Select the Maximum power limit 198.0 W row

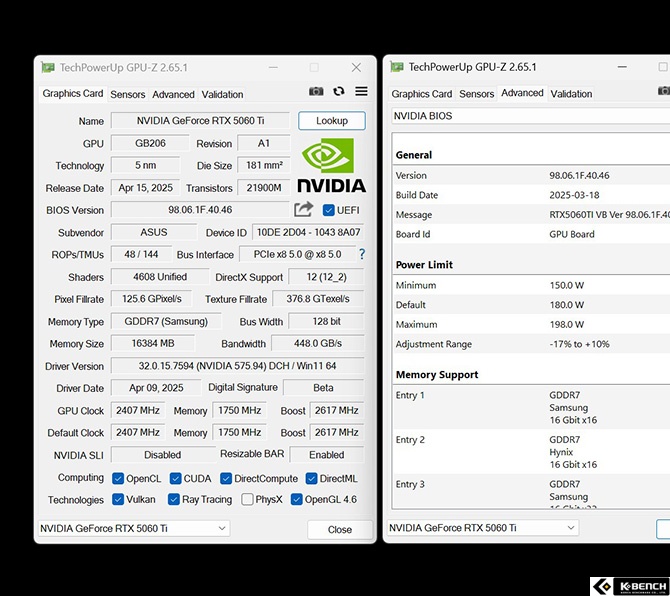(531, 324)
